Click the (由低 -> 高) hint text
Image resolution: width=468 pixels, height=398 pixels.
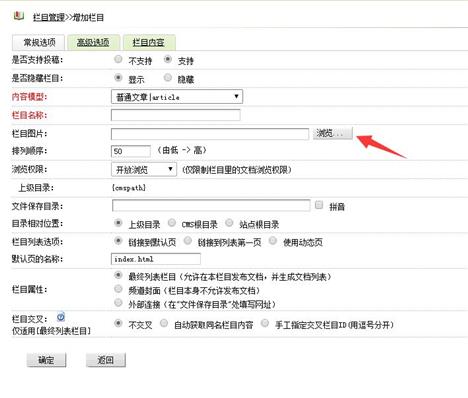point(182,150)
